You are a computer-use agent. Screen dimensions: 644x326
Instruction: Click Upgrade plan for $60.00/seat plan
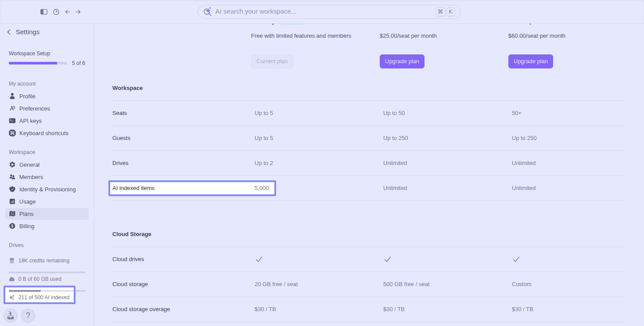531,61
